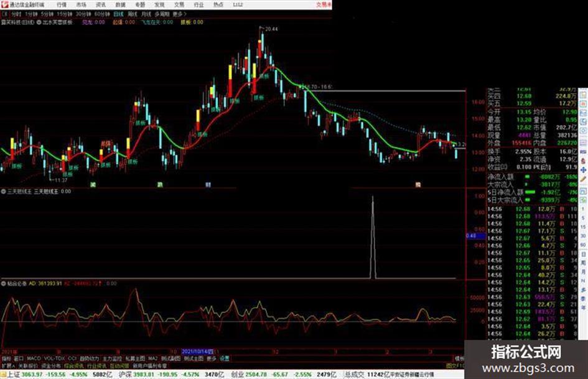Select the 多周期 multi-period view
The image size is (588, 379).
(x=162, y=14)
